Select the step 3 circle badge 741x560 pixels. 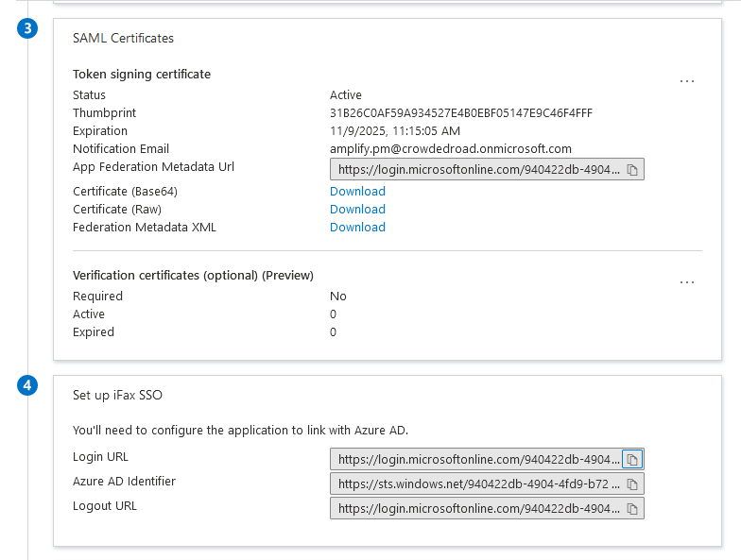coord(27,28)
